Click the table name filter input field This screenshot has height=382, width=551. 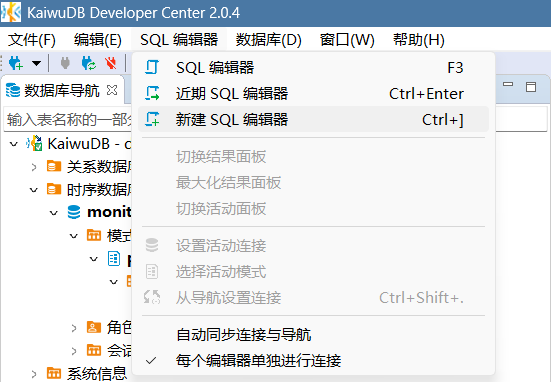pyautogui.click(x=69, y=119)
